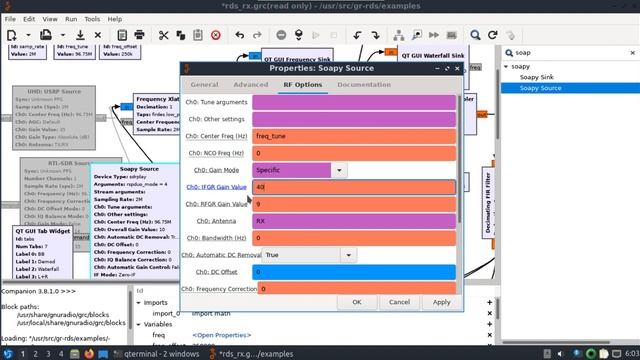The width and height of the screenshot is (640, 360).
Task: Click the Rotate counterclockwise icon
Action: [358, 35]
